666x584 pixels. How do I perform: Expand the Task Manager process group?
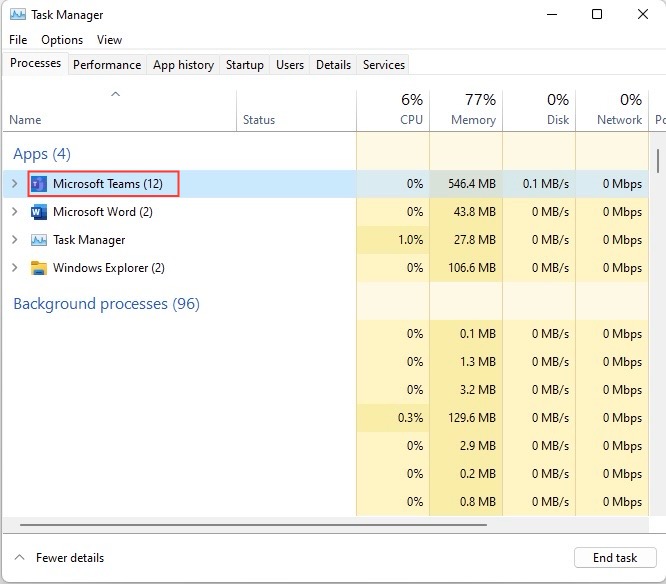pos(14,240)
